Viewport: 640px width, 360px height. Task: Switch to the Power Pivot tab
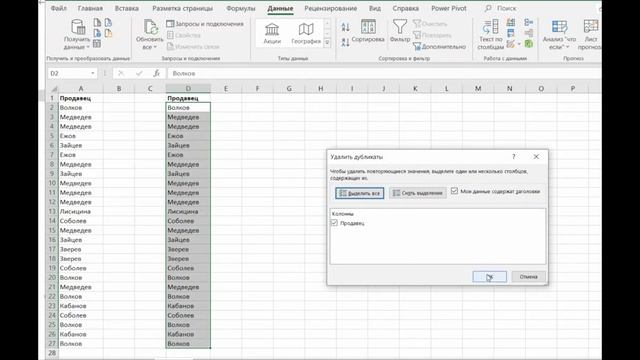coord(449,8)
